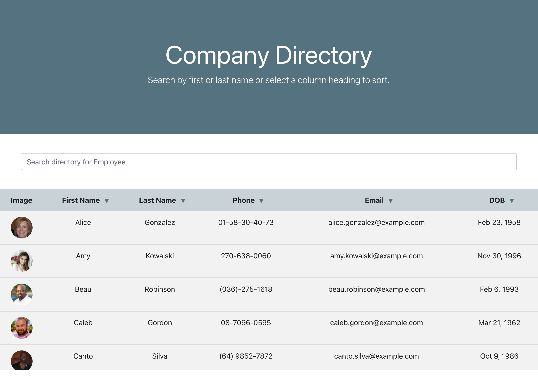Image resolution: width=538 pixels, height=392 pixels.
Task: Select the First Name column heading
Action: pyautogui.click(x=81, y=200)
